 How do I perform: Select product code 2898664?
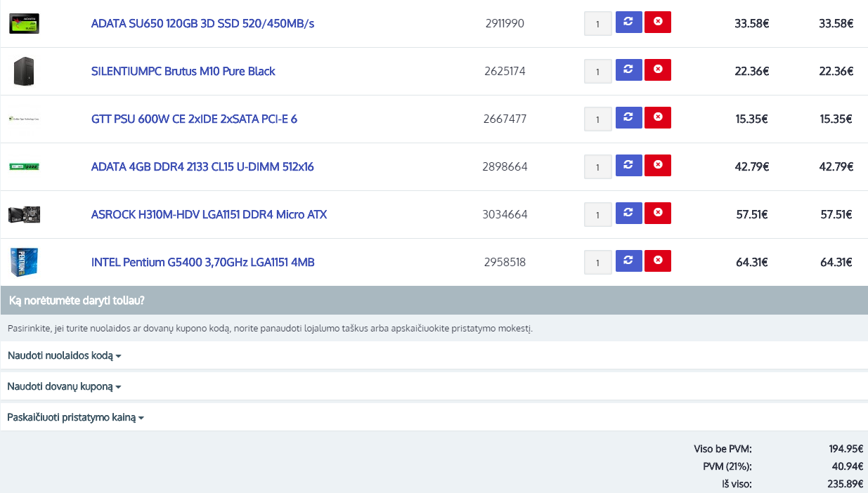(505, 166)
